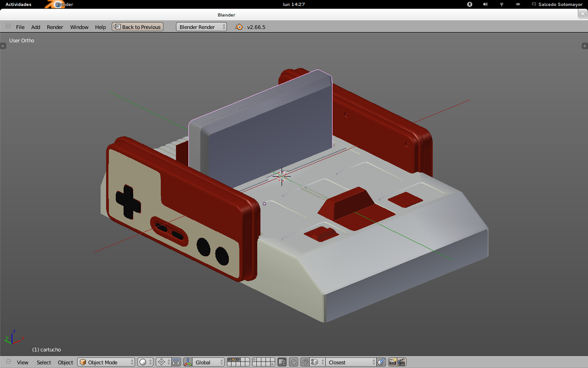
Task: Open the File menu
Action: (x=20, y=27)
